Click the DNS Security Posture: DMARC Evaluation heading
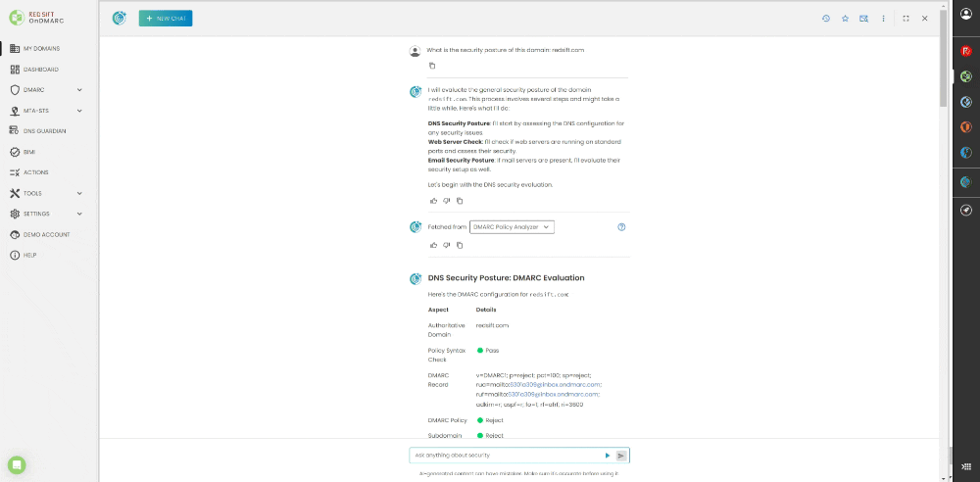980x482 pixels. pyautogui.click(x=507, y=277)
